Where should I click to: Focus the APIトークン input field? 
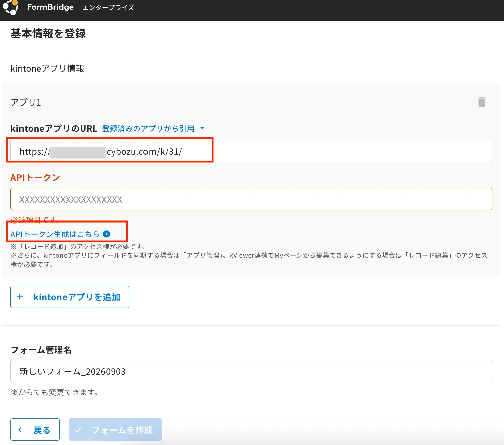click(251, 199)
